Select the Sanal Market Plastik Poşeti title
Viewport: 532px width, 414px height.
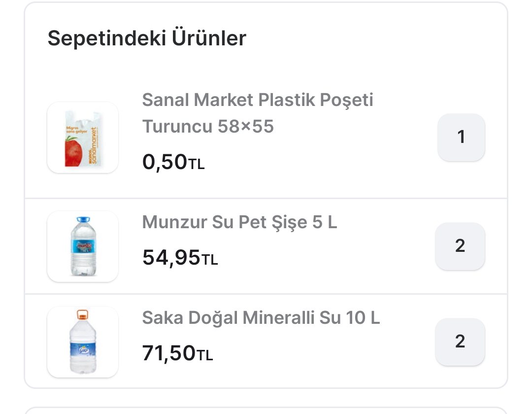[x=258, y=100]
